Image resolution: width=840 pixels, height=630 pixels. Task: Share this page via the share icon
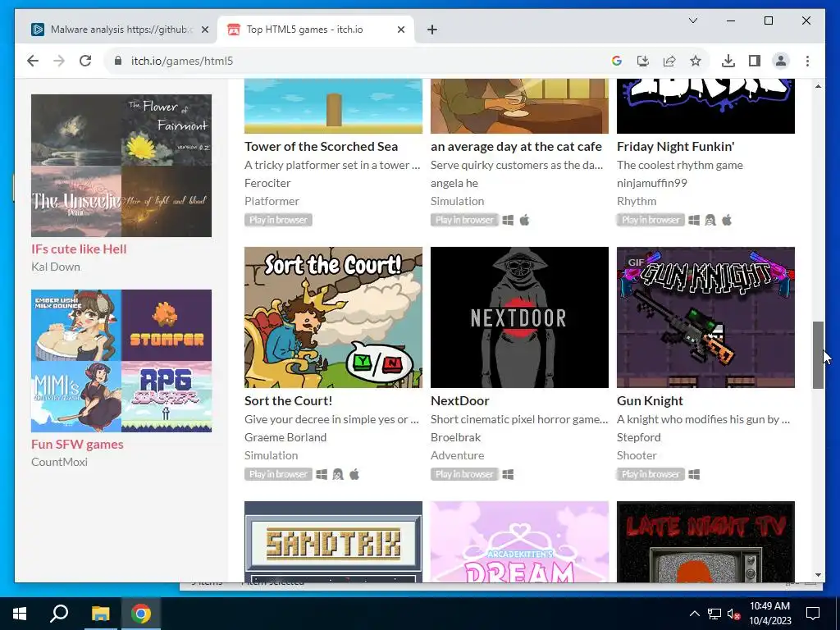[x=669, y=61]
